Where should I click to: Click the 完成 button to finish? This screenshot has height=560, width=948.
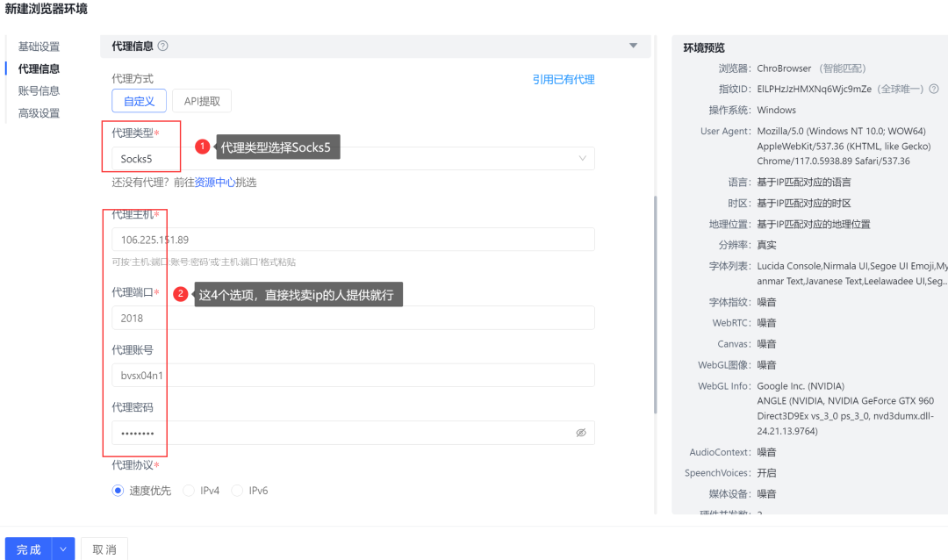[x=29, y=548]
